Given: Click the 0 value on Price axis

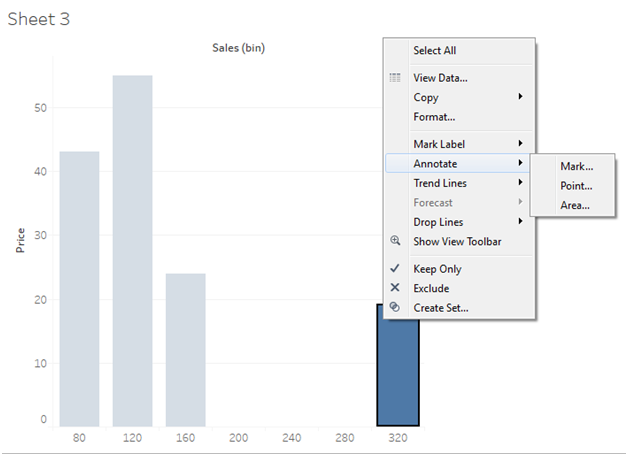Looking at the screenshot, I should coord(44,419).
